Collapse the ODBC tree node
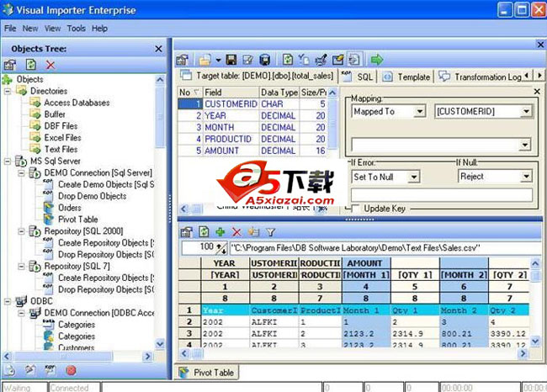This screenshot has width=547, height=392. [x=8, y=301]
